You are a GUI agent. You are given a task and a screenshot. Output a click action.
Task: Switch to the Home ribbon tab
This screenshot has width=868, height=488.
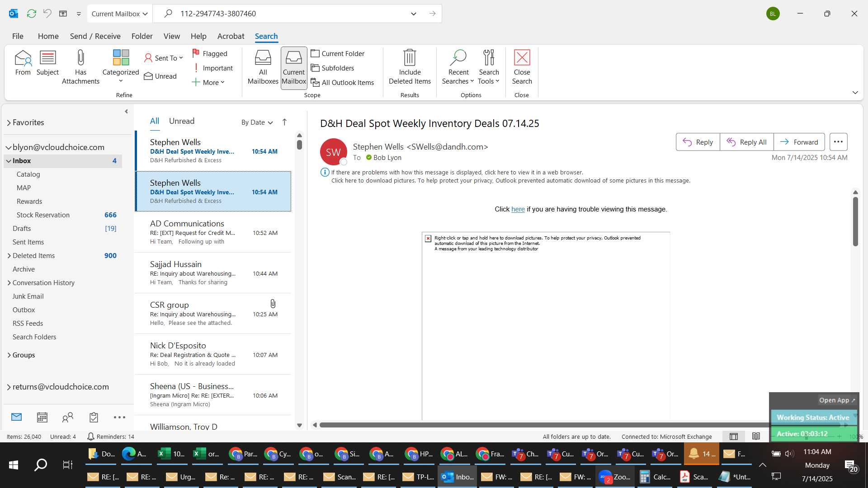tap(48, 36)
